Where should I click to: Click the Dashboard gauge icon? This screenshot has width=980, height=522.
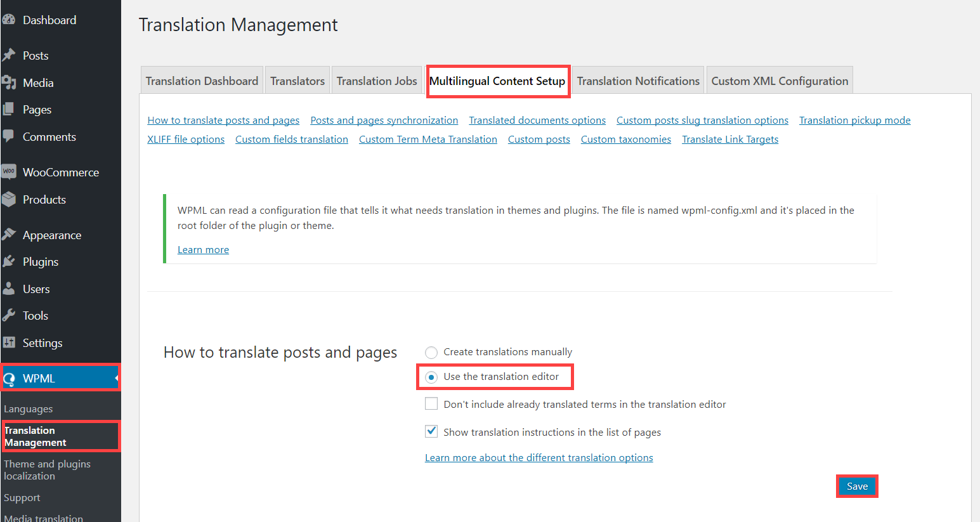[x=8, y=20]
